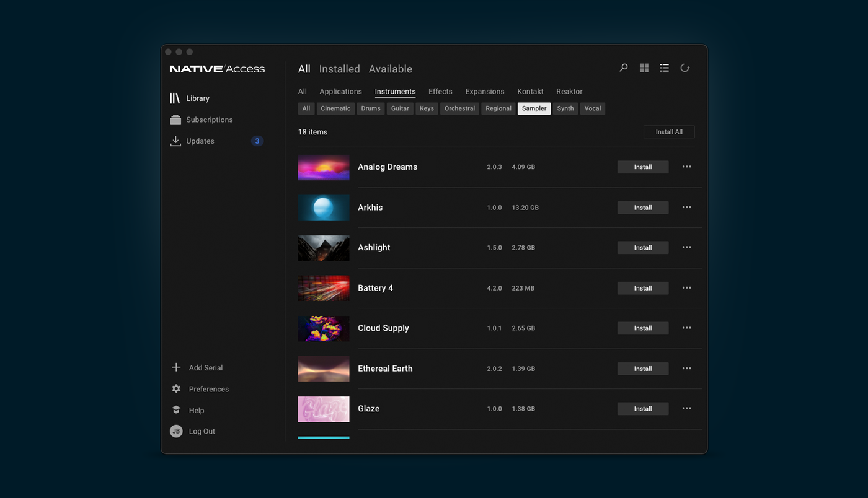Install Cloud Supply
Viewport: 868px width, 498px height.
point(643,328)
